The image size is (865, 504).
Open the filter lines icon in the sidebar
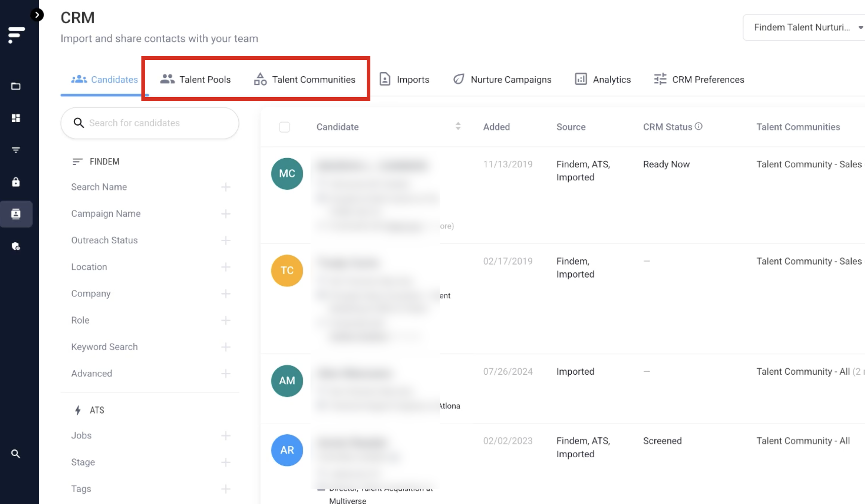tap(16, 150)
